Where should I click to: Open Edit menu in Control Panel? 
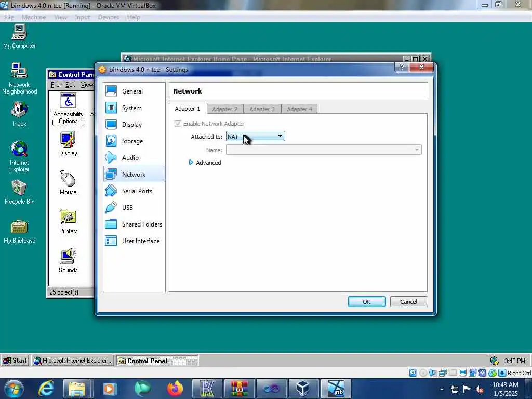click(70, 85)
